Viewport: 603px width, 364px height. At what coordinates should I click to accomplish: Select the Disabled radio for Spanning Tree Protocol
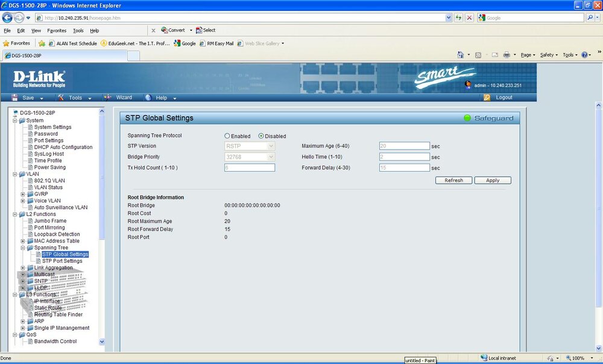261,136
